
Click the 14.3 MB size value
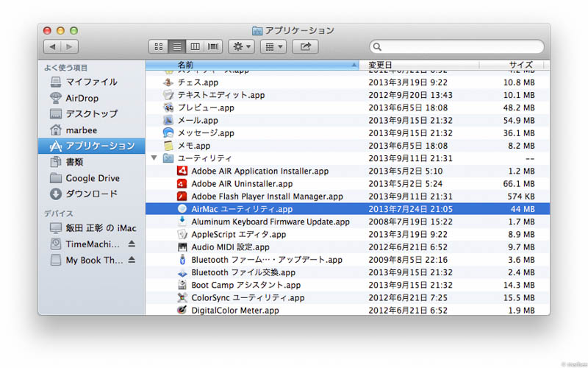pyautogui.click(x=519, y=285)
